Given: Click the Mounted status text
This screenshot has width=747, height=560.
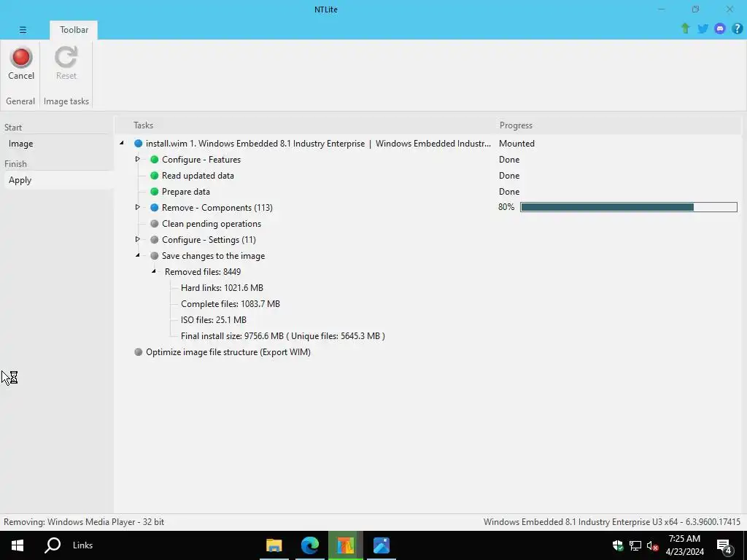Looking at the screenshot, I should [517, 144].
